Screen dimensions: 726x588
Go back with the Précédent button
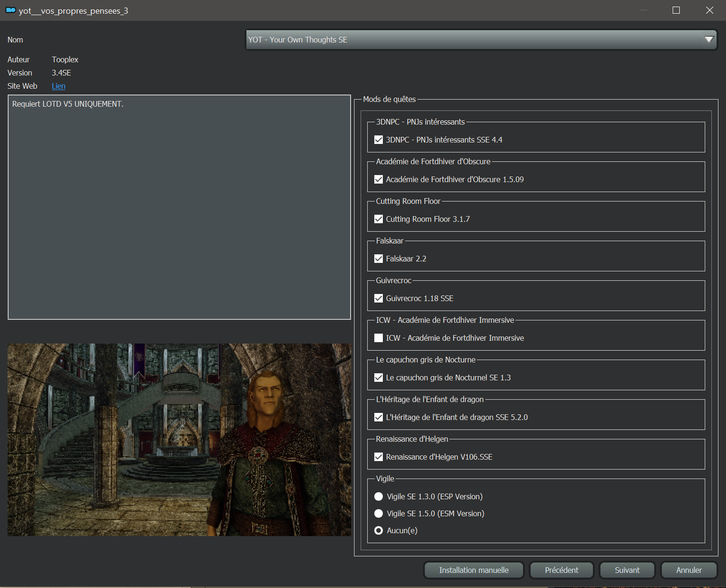click(561, 570)
